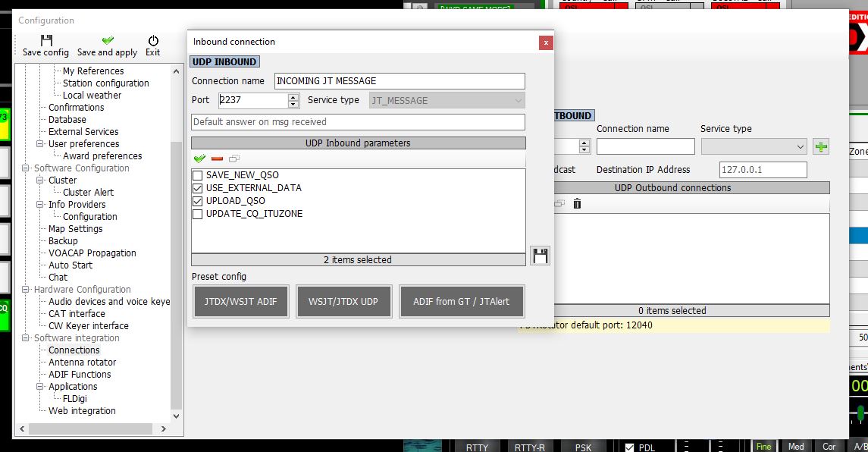Collapse Software integration tree node

tap(26, 338)
